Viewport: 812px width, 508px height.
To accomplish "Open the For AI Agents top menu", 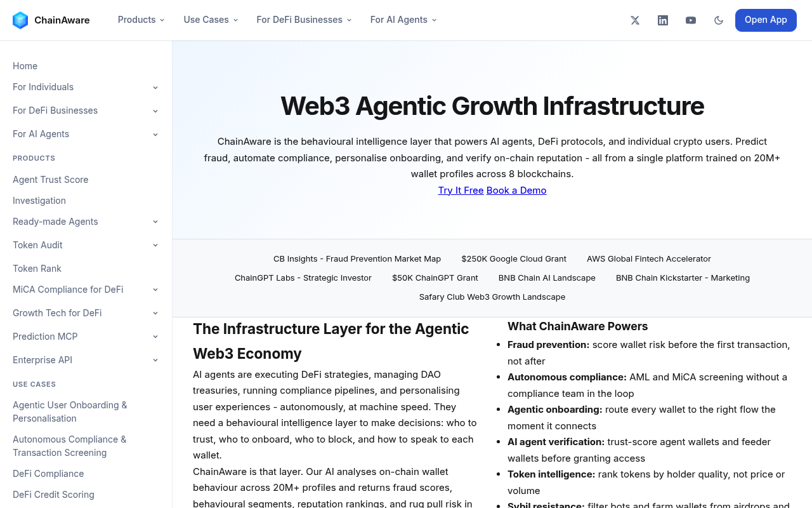I will click(404, 20).
